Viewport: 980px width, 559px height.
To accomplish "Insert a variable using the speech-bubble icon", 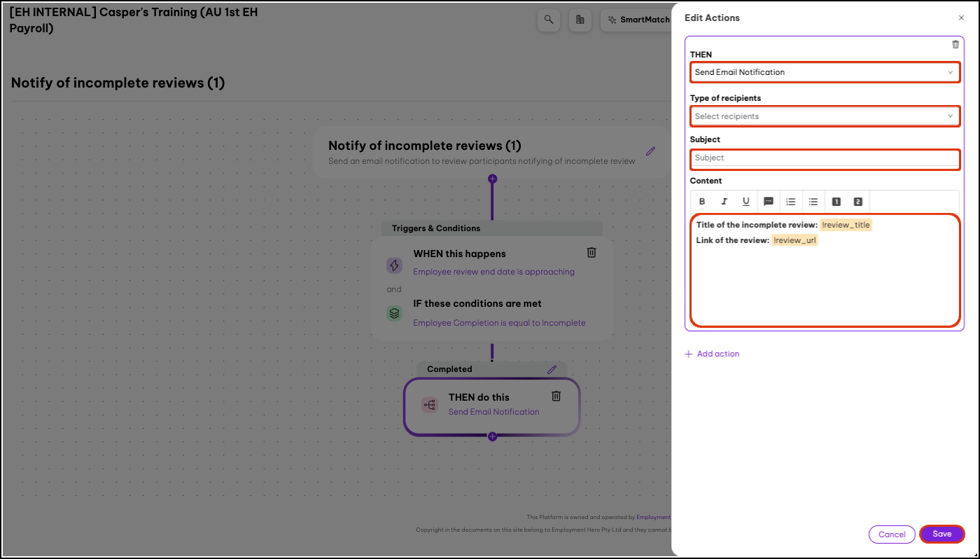I will 769,202.
